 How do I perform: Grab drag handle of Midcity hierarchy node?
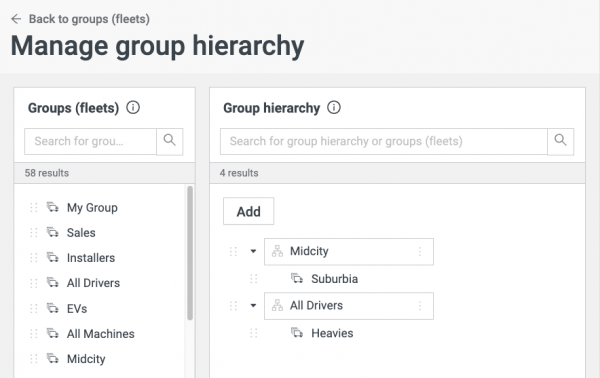[x=233, y=251]
